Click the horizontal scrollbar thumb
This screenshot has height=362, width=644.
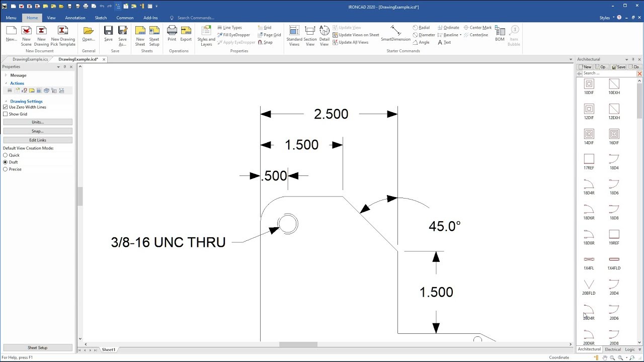[298, 344]
